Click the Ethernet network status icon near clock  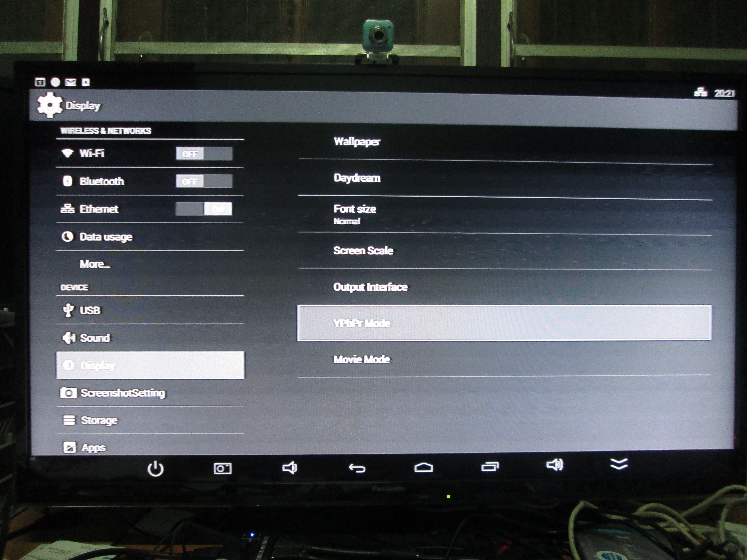701,92
